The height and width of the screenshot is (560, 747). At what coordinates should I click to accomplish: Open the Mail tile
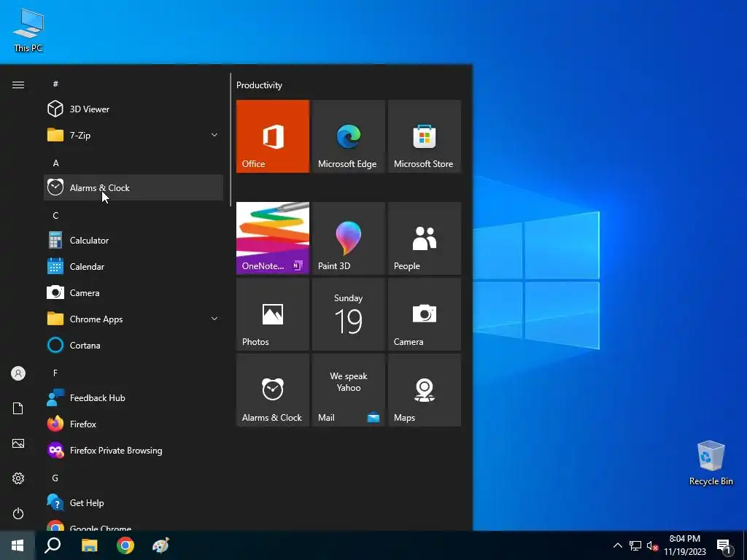348,390
